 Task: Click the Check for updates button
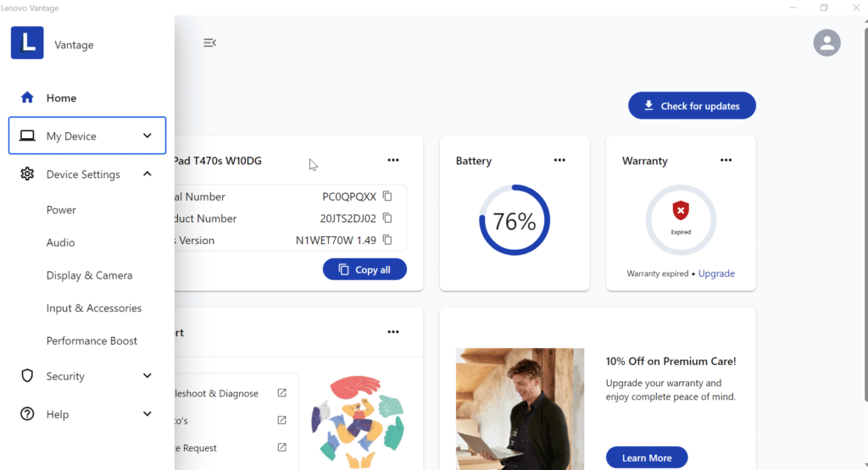tap(692, 106)
